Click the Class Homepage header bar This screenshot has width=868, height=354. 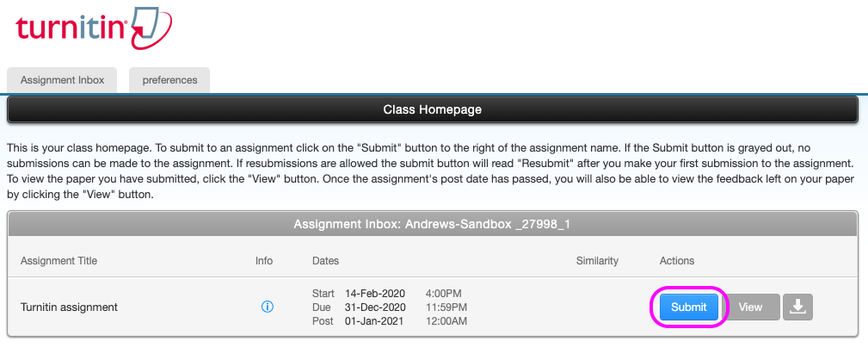pyautogui.click(x=433, y=110)
